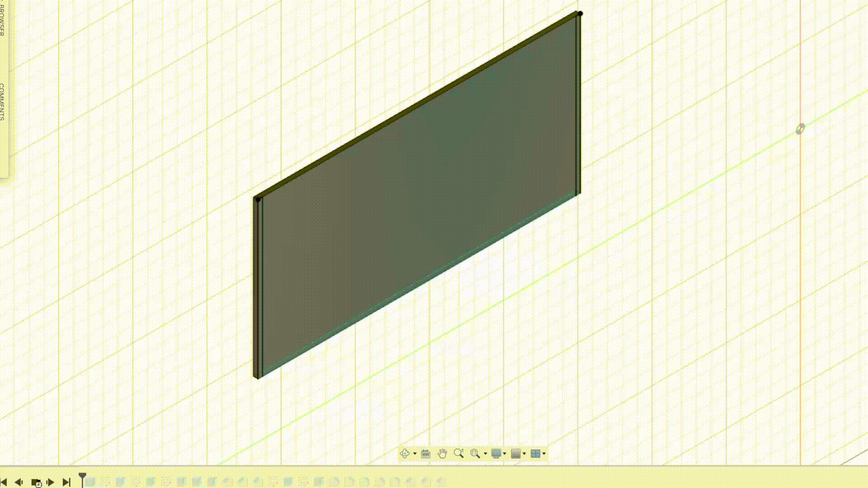
Task: Select the Pan hand tool
Action: click(442, 453)
